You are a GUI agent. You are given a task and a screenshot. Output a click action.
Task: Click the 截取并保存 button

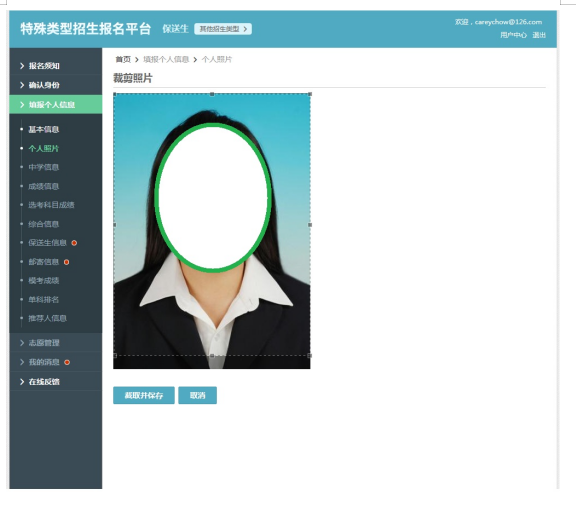coord(144,395)
